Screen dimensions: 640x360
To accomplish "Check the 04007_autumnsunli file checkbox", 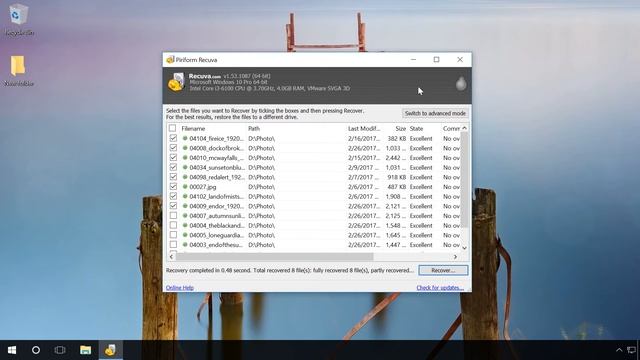I will click(173, 216).
